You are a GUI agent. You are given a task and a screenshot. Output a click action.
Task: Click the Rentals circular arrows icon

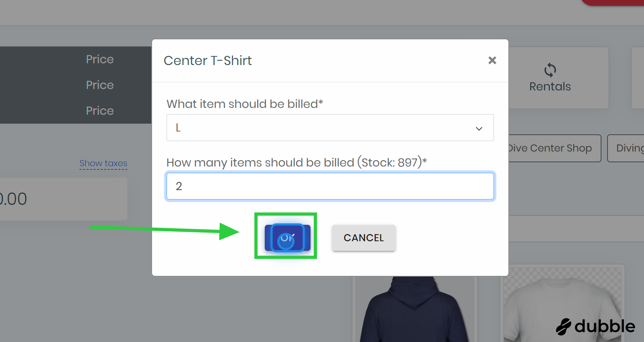pyautogui.click(x=550, y=70)
